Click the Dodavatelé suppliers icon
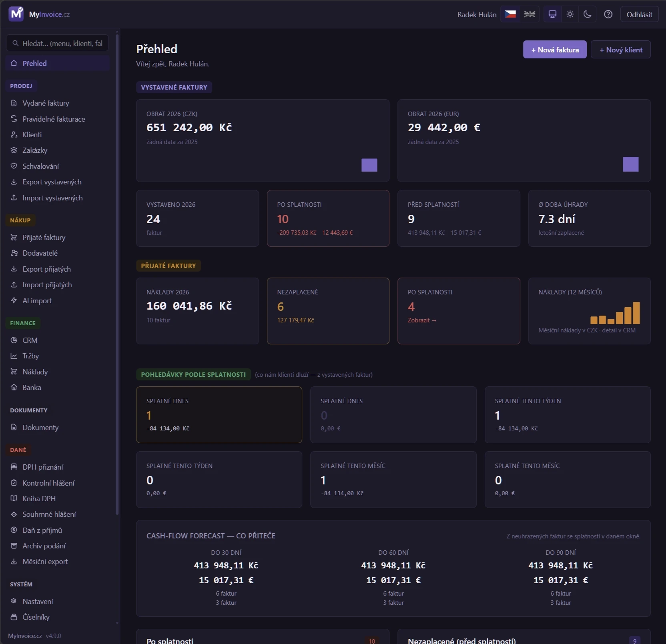 pos(14,253)
